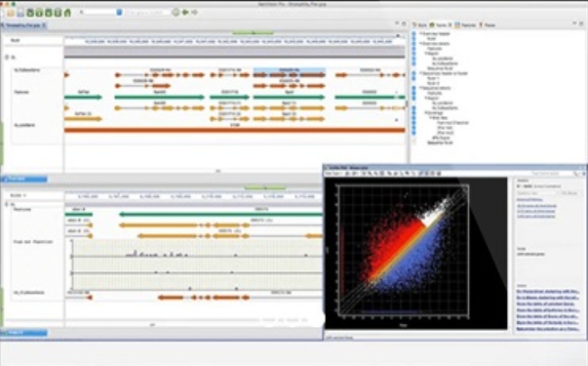Viewport: 588px width, 366px height.
Task: Collapse the Sequence details tree node
Action: [420, 88]
